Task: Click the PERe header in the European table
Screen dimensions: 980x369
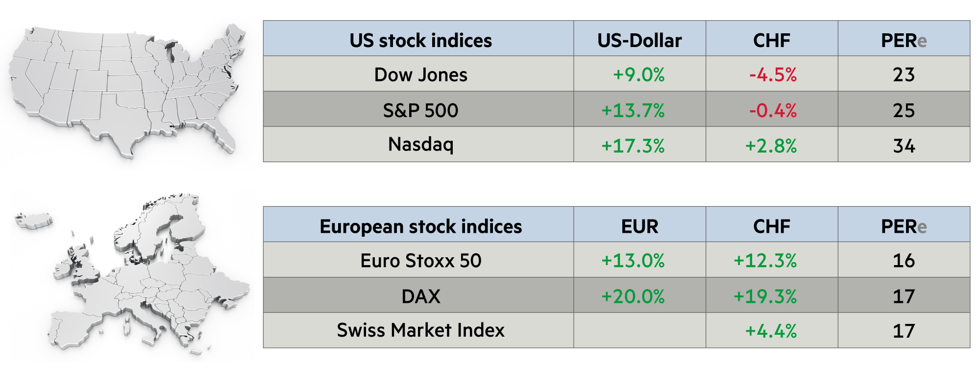Action: coord(904,226)
